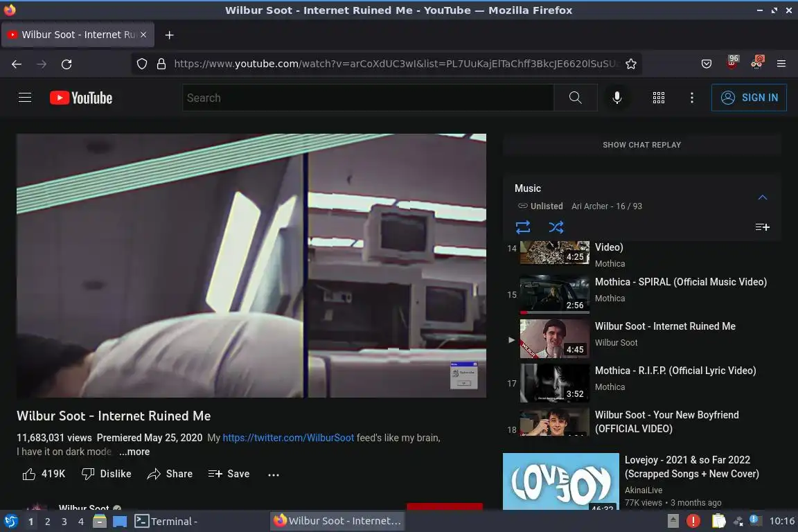Image resolution: width=798 pixels, height=532 pixels.
Task: Open more actions ellipsis under video
Action: [x=274, y=475]
